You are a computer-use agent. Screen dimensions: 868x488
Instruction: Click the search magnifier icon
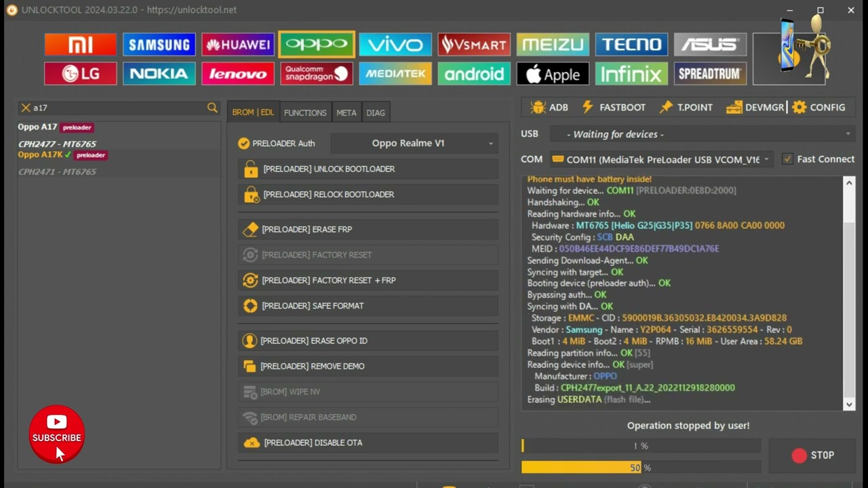pyautogui.click(x=212, y=108)
